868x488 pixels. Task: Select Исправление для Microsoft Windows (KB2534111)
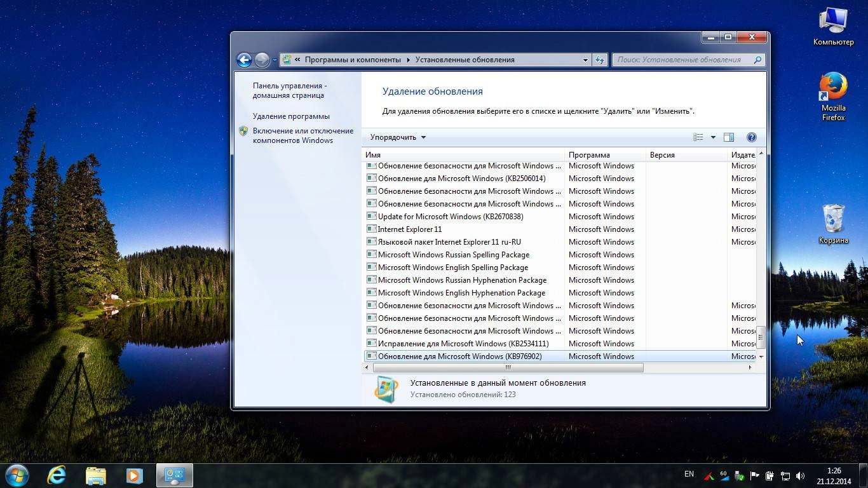(x=463, y=344)
